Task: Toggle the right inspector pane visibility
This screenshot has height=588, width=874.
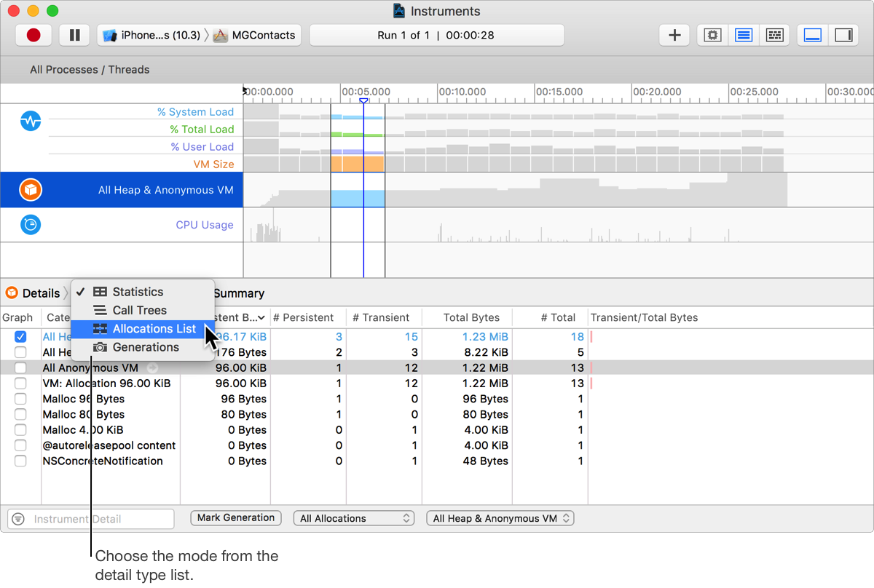Action: point(844,35)
